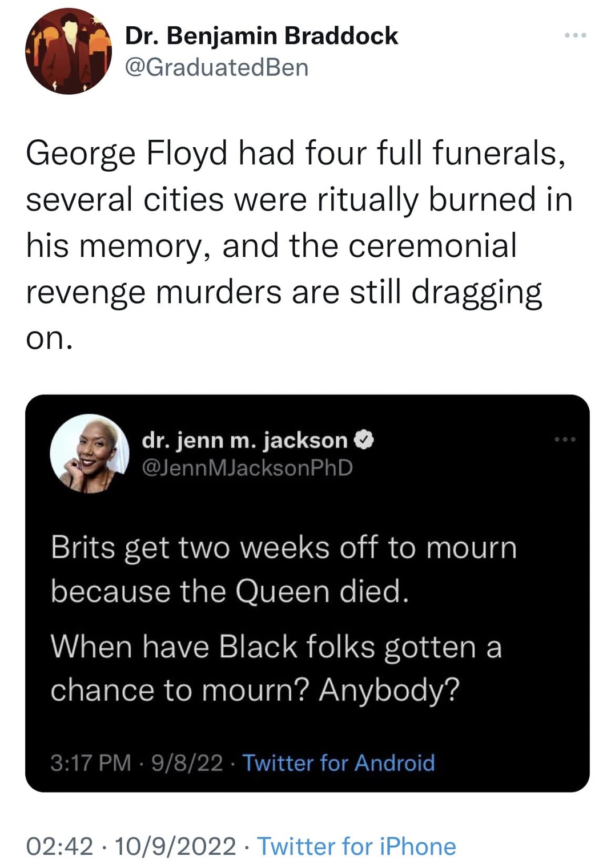Click 'because the Queen died.' in the quoted tweet
Screen dimensions: 615x868
230,591
